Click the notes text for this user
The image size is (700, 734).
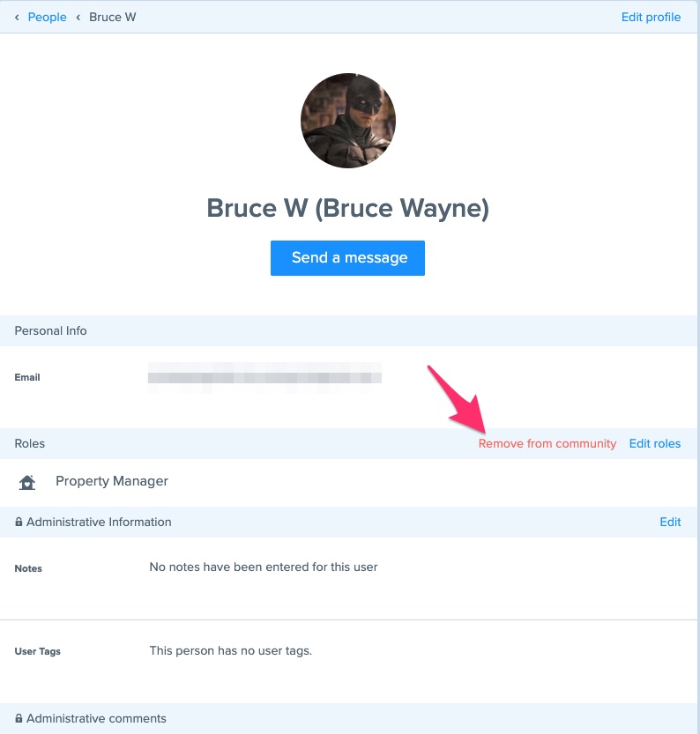pos(263,567)
